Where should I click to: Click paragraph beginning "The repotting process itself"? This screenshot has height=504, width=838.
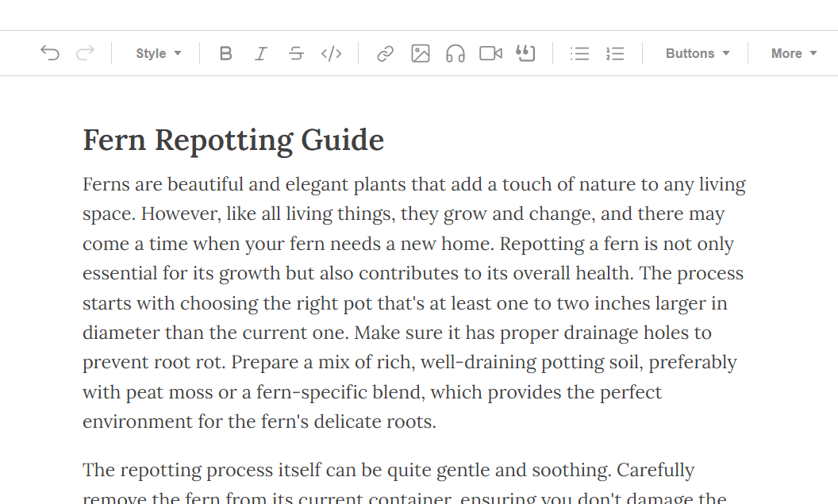click(x=388, y=471)
